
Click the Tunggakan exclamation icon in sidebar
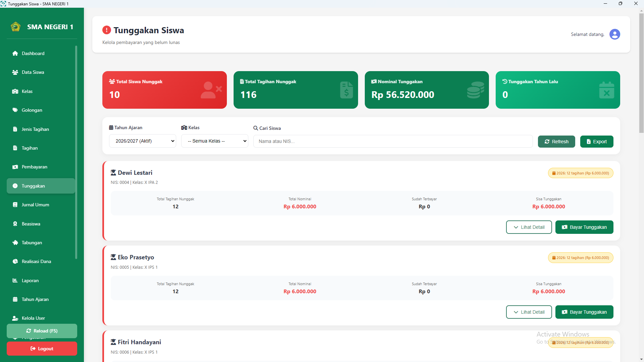pyautogui.click(x=15, y=186)
